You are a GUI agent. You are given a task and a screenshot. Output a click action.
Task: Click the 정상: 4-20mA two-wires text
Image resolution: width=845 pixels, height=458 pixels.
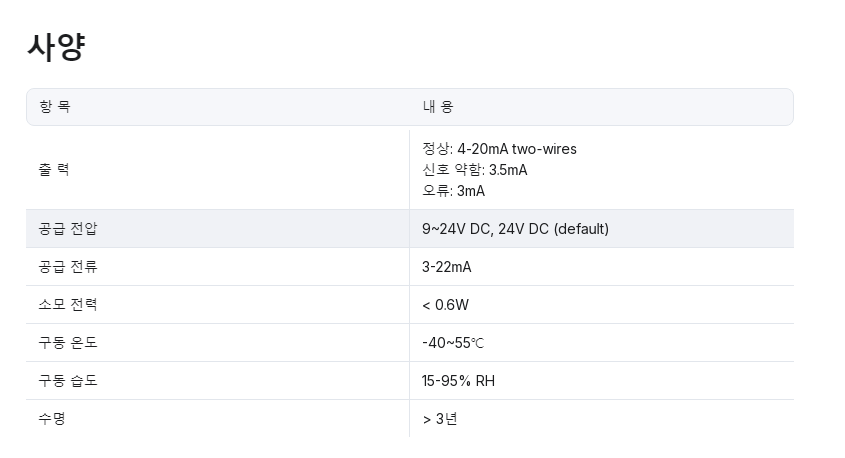(499, 149)
